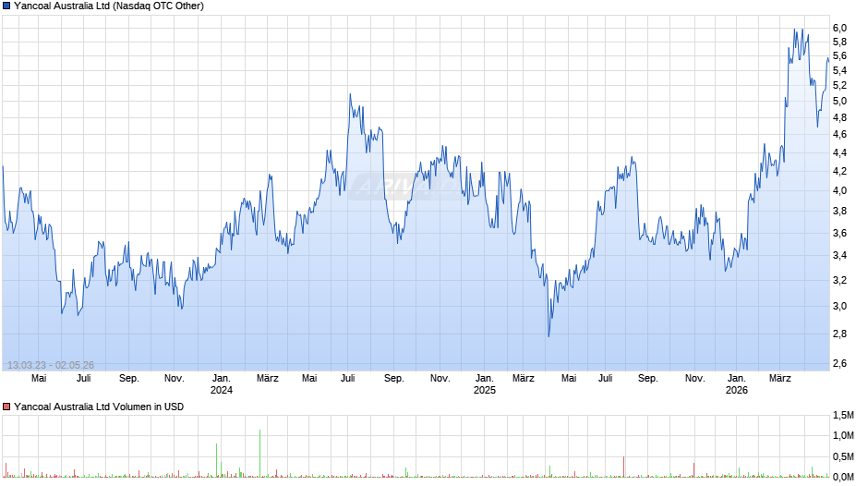Click the 'Jan. 2024' time axis label
The width and height of the screenshot is (868, 486).
pyautogui.click(x=222, y=384)
